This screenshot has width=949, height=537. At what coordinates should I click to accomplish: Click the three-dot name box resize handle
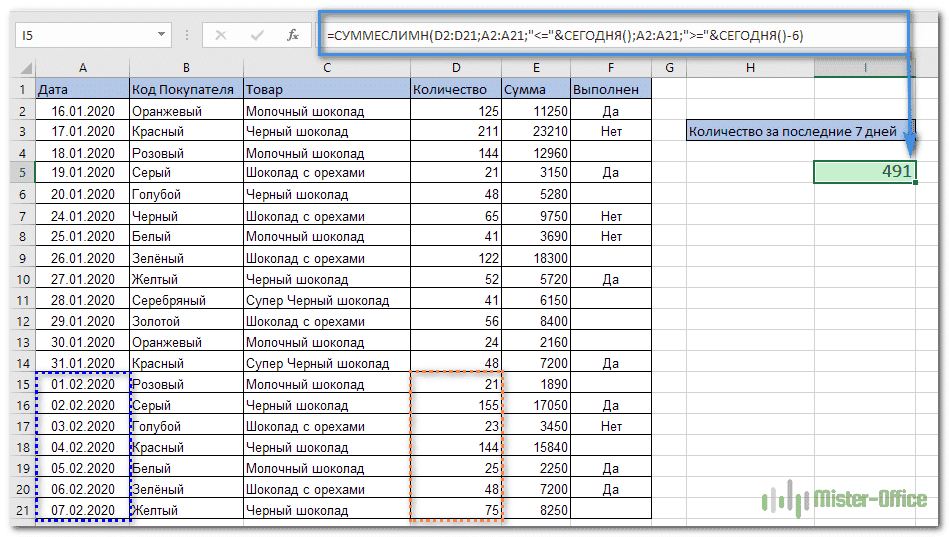click(187, 35)
